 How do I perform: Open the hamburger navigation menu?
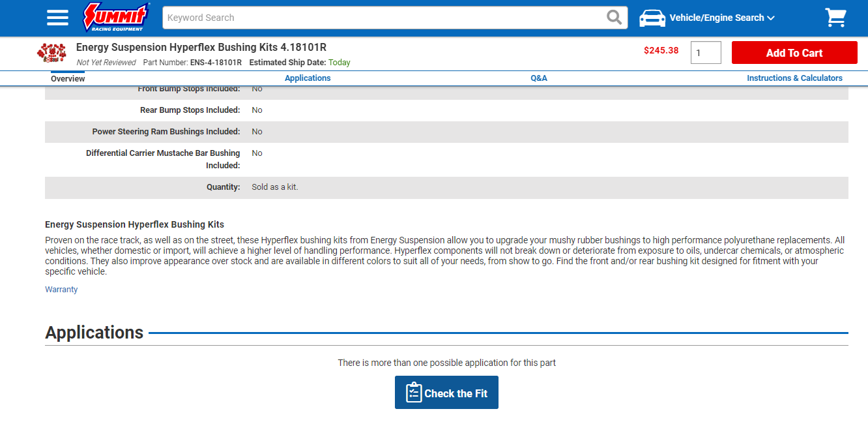(x=57, y=18)
